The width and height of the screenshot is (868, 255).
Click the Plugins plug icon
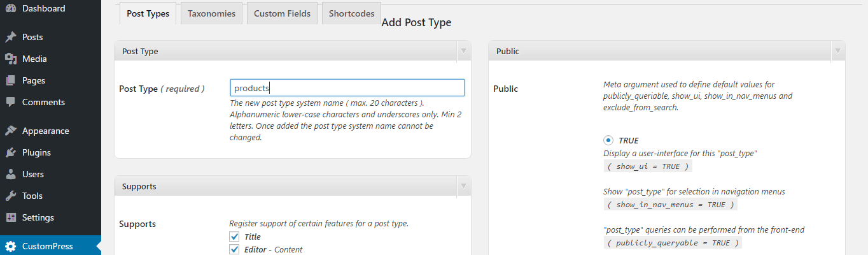11,152
